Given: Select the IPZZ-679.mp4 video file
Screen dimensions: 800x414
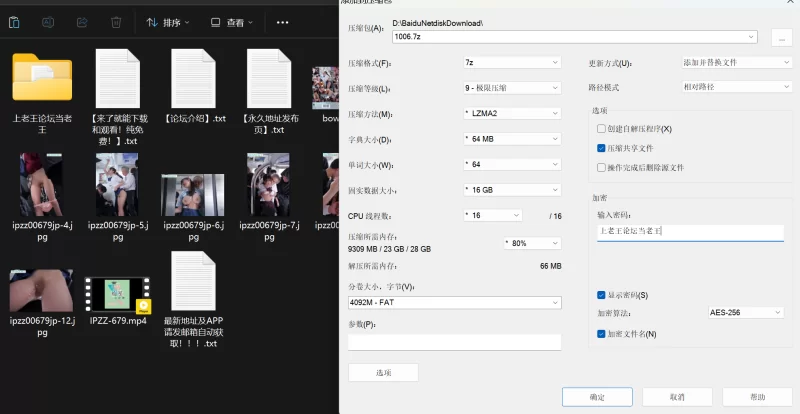Looking at the screenshot, I should [117, 294].
